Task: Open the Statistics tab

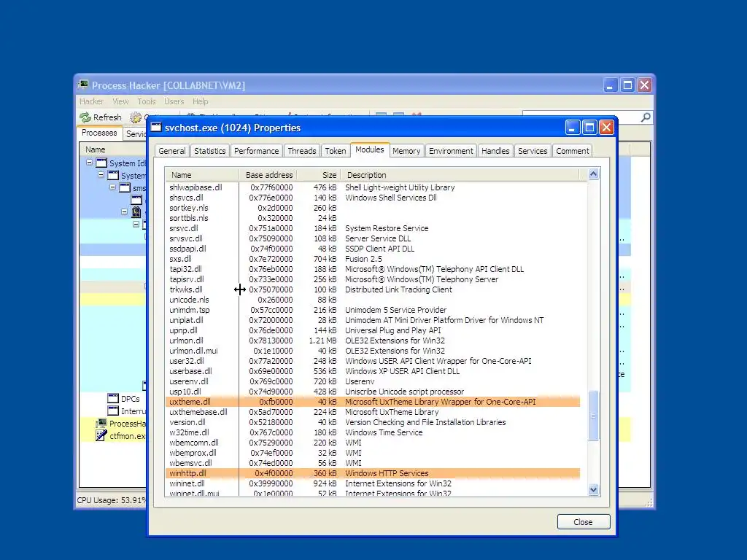Action: tap(209, 151)
